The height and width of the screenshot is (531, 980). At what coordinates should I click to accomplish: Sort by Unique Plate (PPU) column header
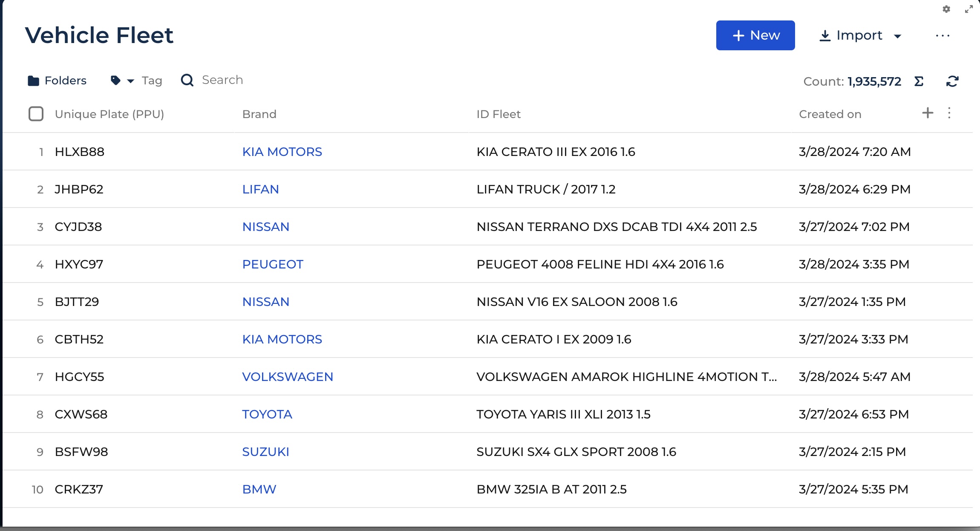tap(110, 114)
